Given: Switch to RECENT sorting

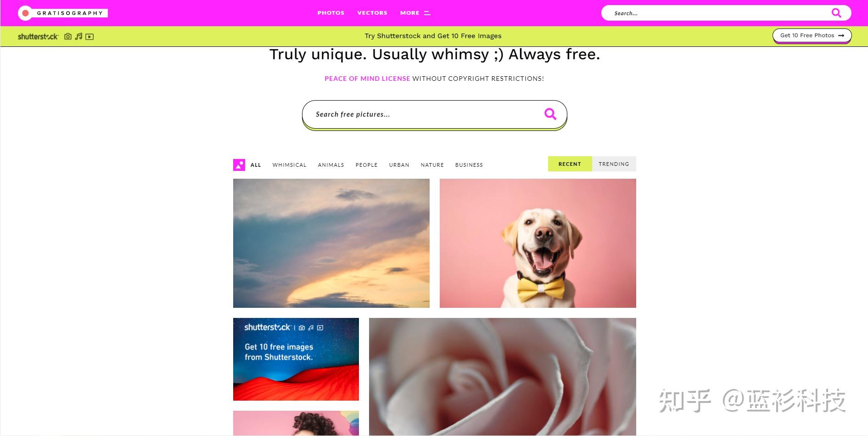Looking at the screenshot, I should pos(570,164).
